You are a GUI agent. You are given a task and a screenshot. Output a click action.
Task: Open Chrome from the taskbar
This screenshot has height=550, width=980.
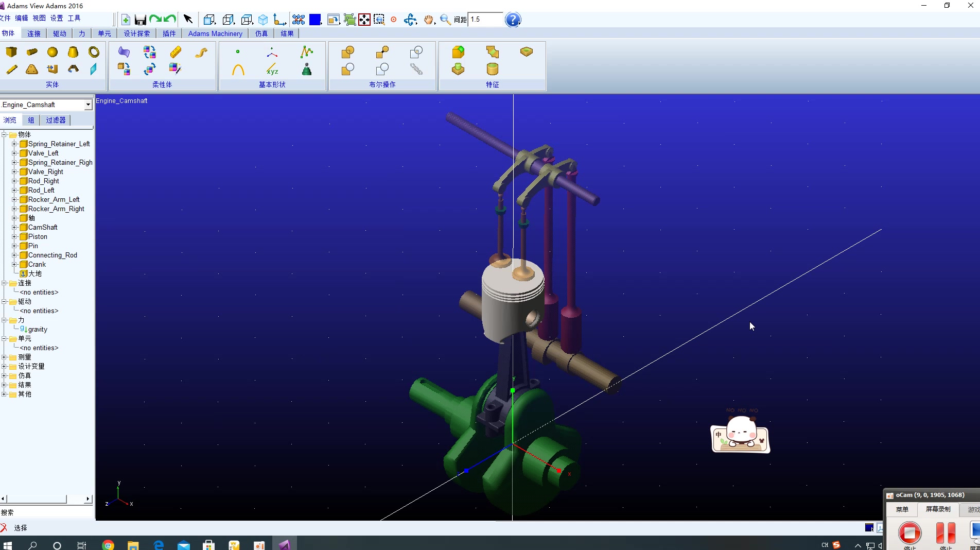108,545
